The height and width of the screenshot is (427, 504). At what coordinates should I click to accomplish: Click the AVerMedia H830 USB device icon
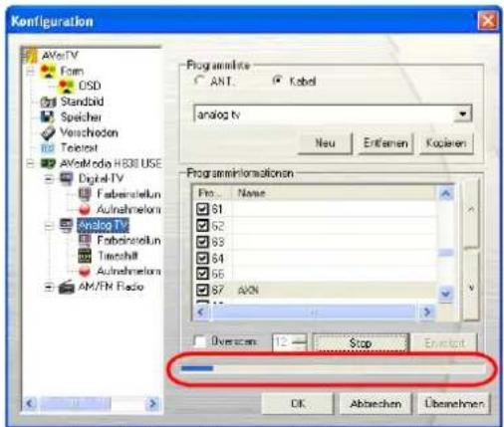click(x=48, y=163)
